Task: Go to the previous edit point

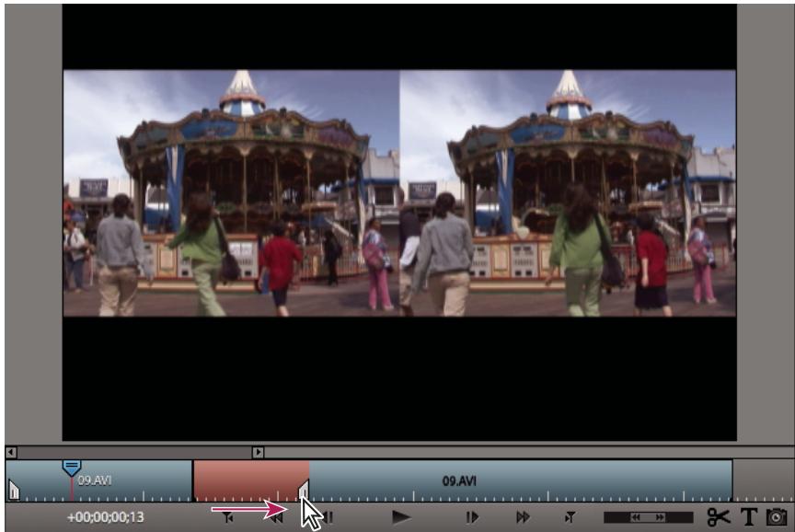Action: [227, 517]
